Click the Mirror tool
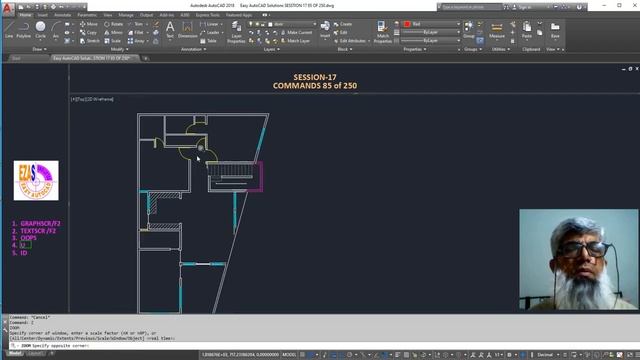This screenshot has height=360, width=640. (x=113, y=32)
